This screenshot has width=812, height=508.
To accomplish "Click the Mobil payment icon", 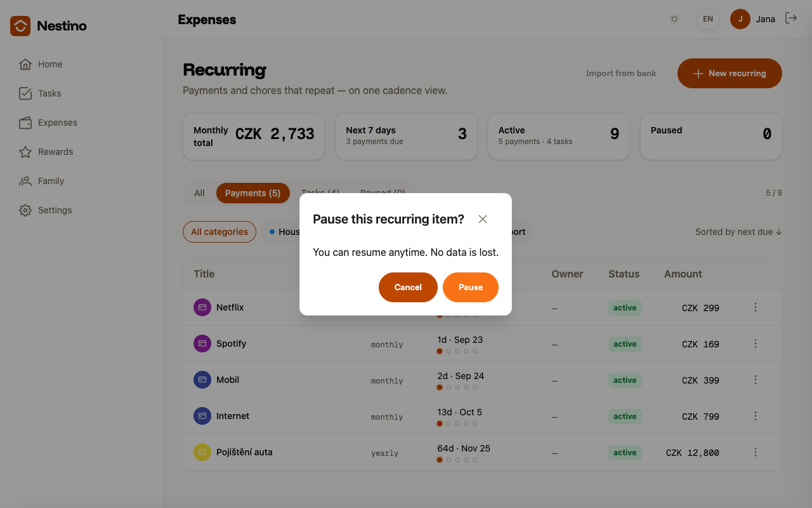I will [x=202, y=380].
